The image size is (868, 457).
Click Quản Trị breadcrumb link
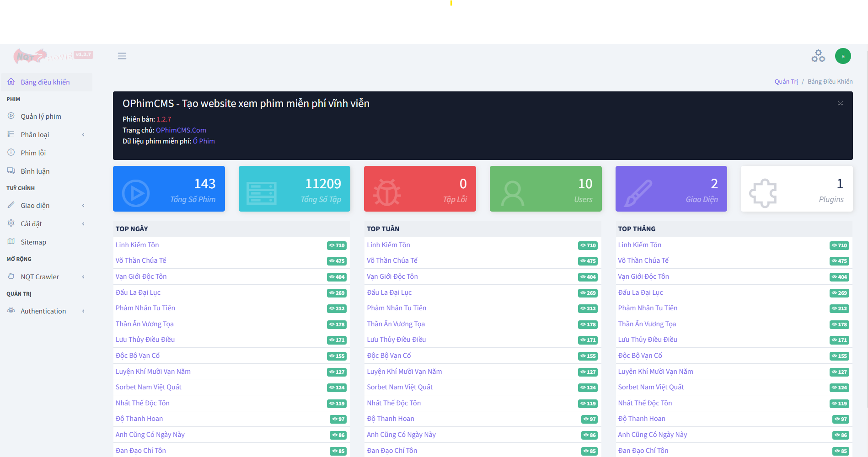tap(786, 82)
